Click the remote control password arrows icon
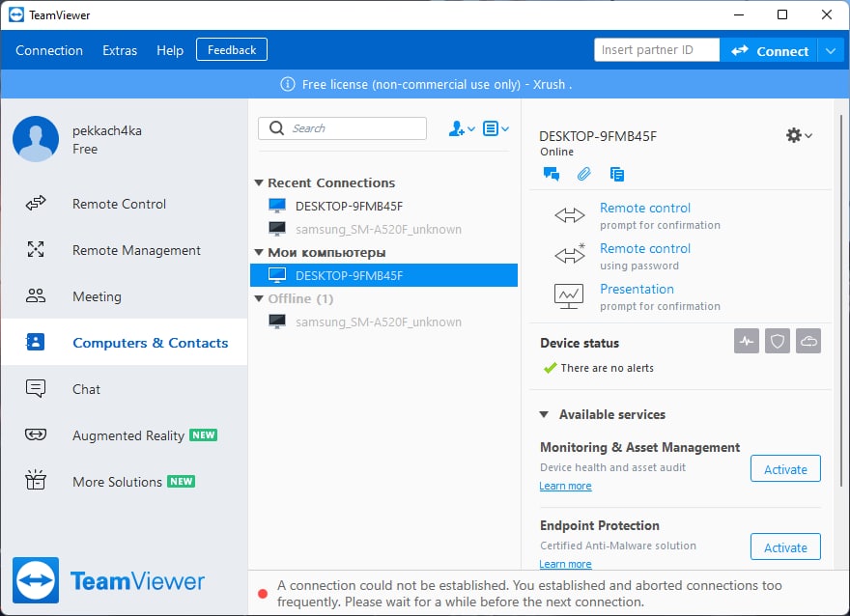Viewport: 850px width, 616px height. click(x=569, y=254)
